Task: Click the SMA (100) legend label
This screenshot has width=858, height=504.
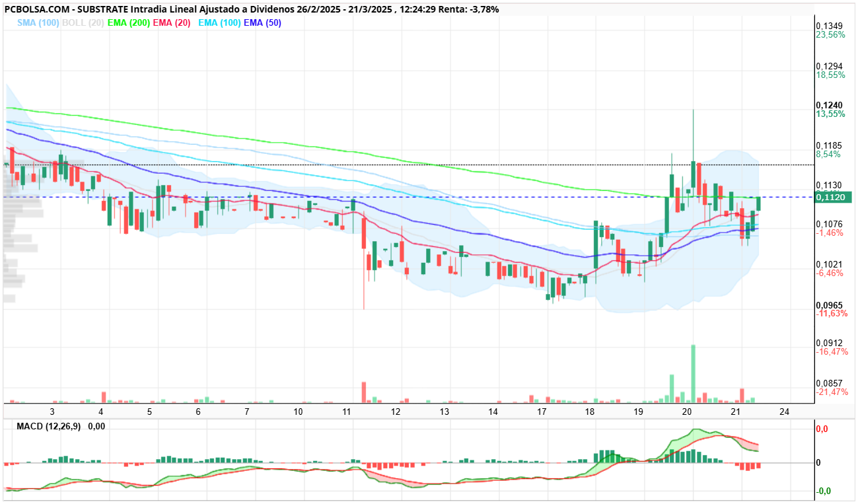Action: pyautogui.click(x=38, y=22)
